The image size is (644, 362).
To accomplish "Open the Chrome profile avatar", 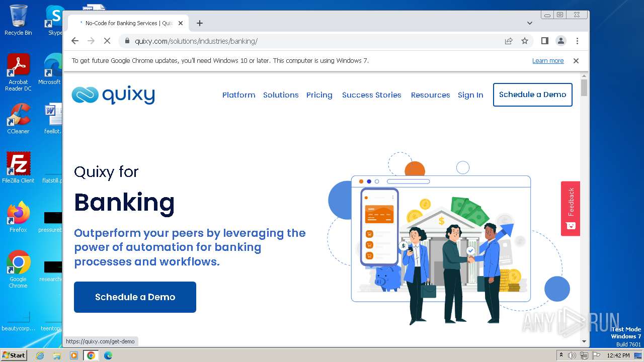I will pyautogui.click(x=561, y=41).
